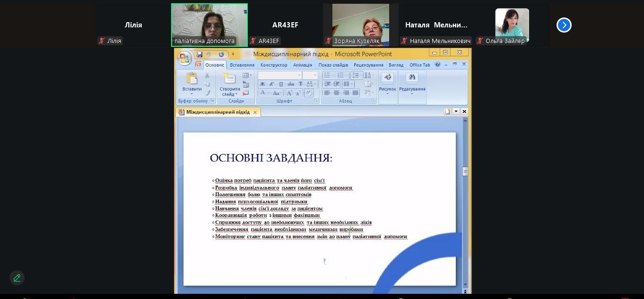This screenshot has height=299, width=644.
Task: Show more participants with the blue arrow
Action: tap(564, 25)
